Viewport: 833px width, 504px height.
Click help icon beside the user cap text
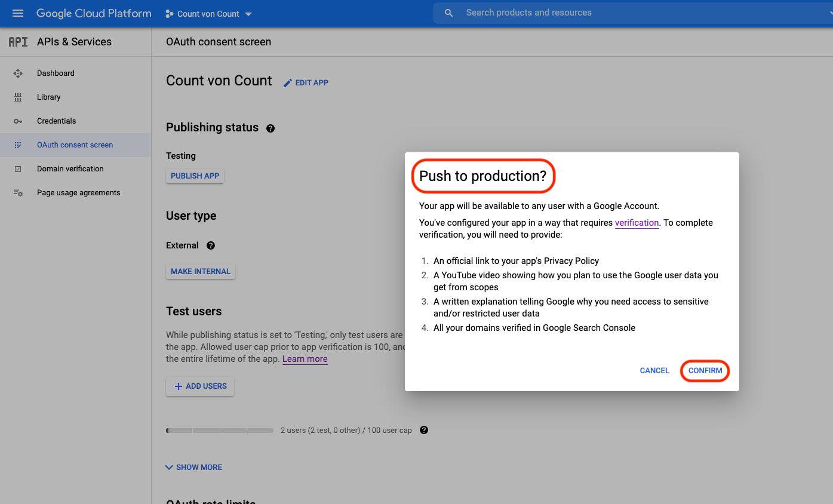[424, 430]
